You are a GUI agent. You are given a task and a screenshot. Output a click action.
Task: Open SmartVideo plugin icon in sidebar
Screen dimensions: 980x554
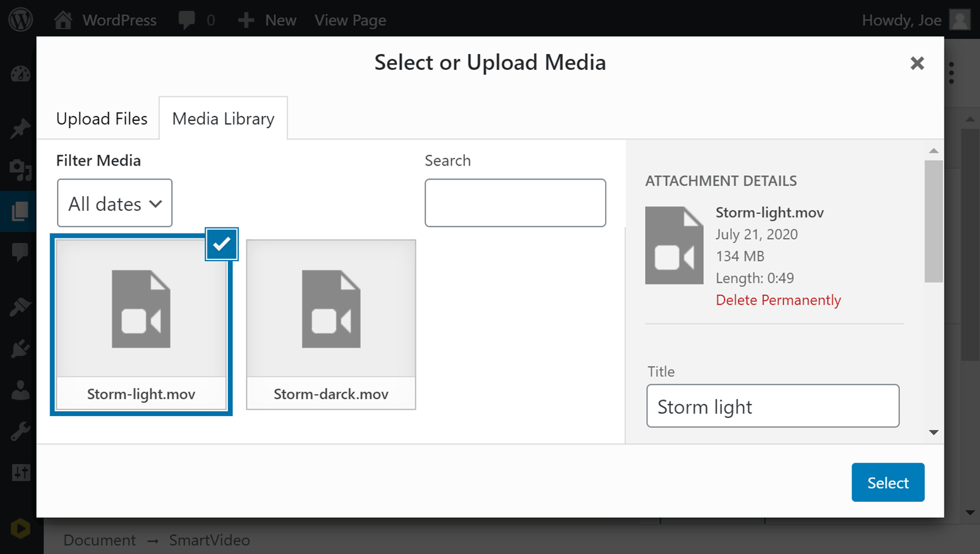point(20,528)
